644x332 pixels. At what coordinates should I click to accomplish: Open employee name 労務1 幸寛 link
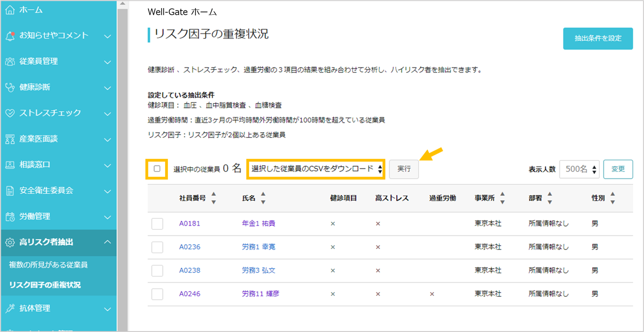click(259, 247)
